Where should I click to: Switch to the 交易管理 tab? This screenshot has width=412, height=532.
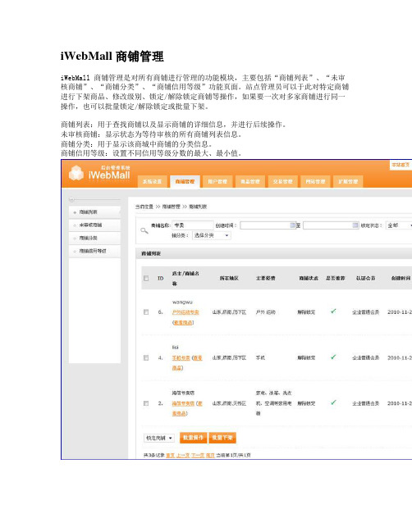pos(282,181)
